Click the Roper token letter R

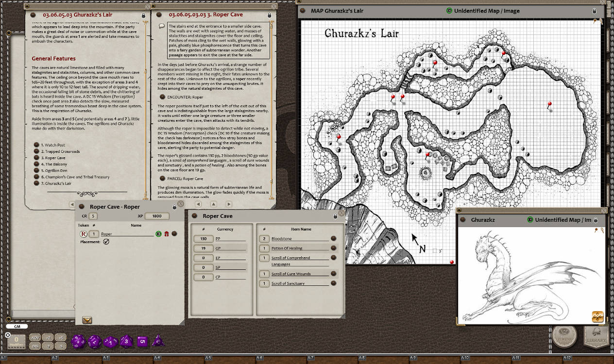pos(84,233)
